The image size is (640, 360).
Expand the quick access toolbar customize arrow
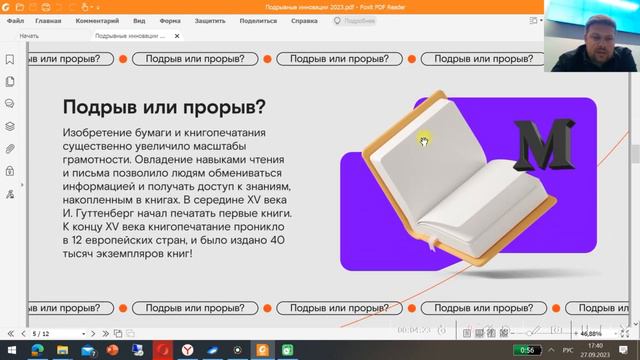point(98,7)
